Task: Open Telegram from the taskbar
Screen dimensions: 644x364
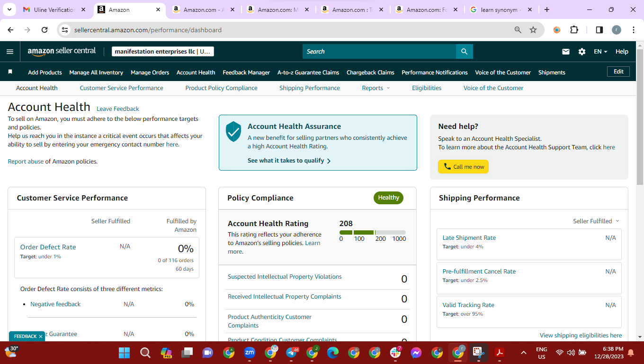Action: click(x=291, y=353)
